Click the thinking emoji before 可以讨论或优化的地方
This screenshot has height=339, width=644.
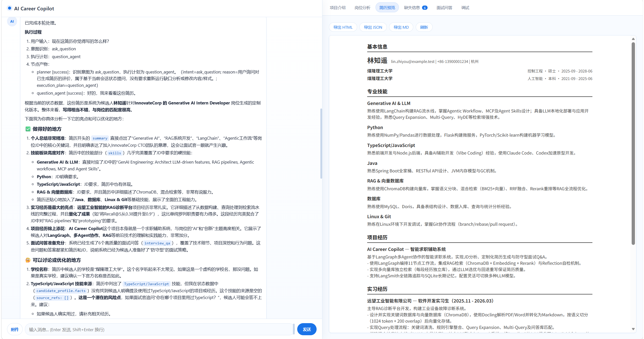pos(28,260)
